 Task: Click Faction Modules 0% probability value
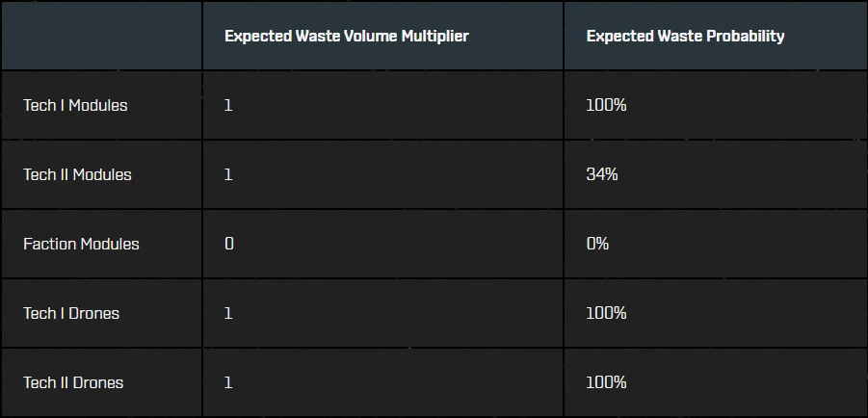597,244
